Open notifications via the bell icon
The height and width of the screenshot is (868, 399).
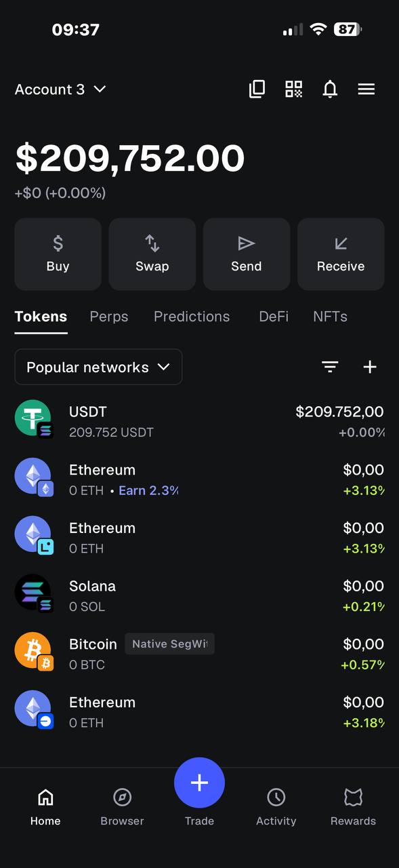(x=330, y=89)
